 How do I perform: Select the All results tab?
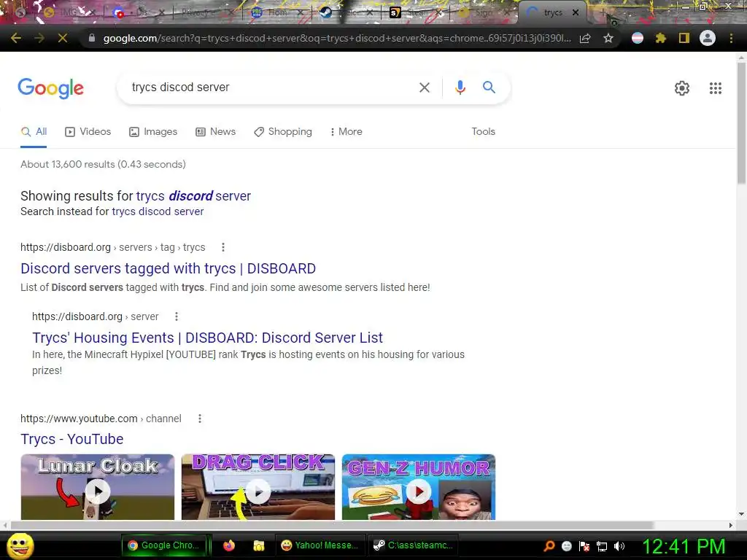[34, 131]
